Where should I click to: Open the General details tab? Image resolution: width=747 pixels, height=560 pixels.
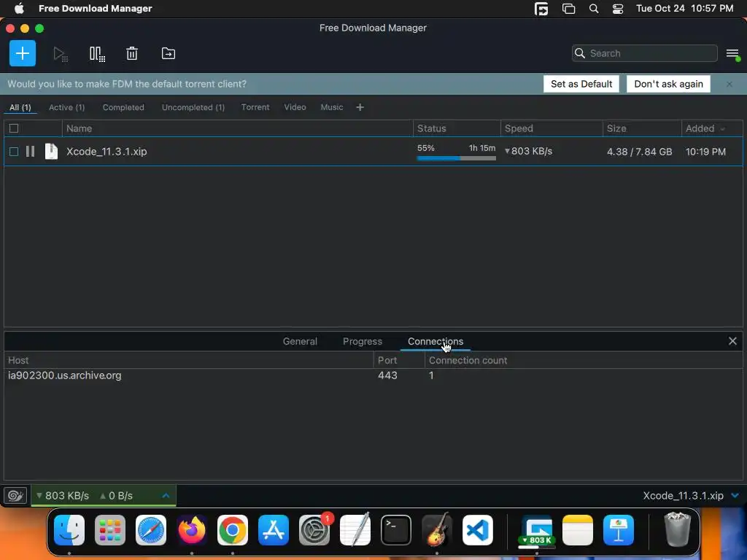[300, 341]
